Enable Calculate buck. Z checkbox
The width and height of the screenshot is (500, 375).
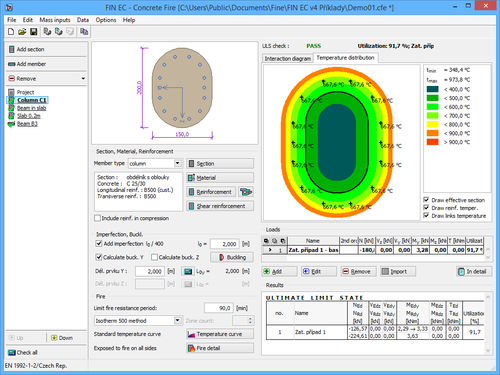click(154, 257)
